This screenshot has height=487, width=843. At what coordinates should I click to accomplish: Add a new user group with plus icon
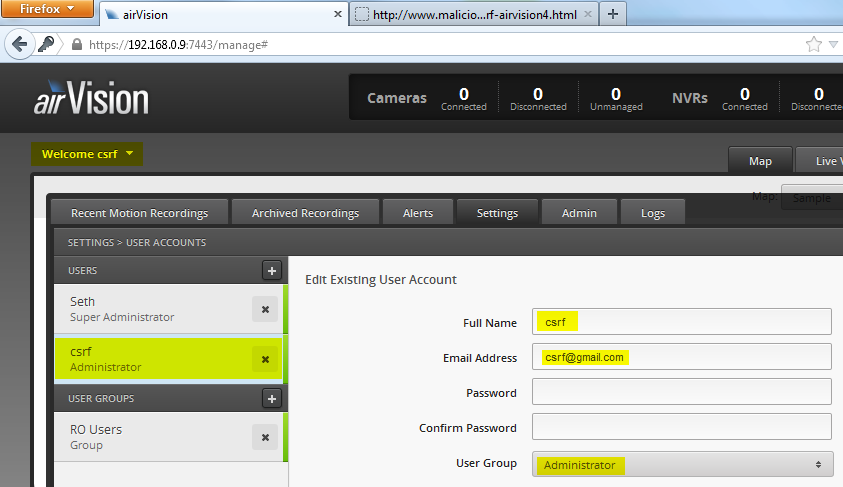point(272,398)
